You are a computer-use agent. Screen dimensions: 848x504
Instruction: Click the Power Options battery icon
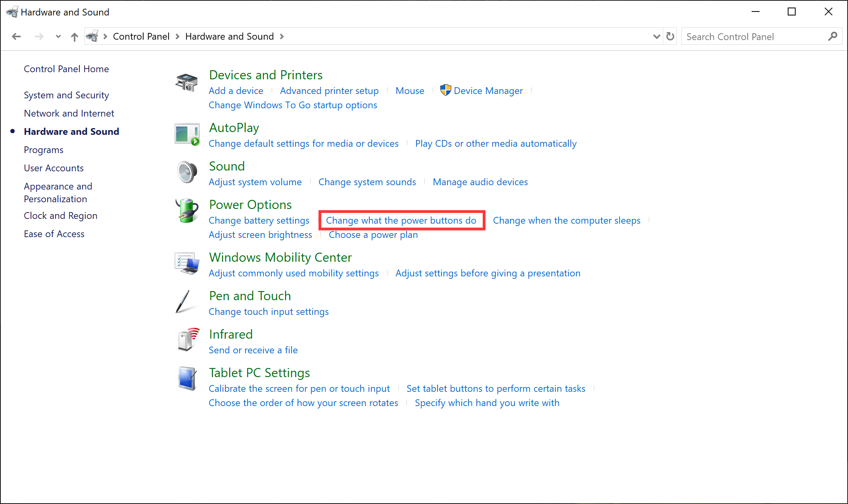[x=186, y=211]
